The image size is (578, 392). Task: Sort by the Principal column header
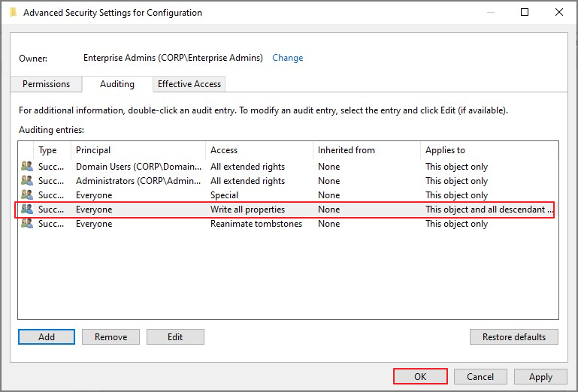[x=138, y=150]
